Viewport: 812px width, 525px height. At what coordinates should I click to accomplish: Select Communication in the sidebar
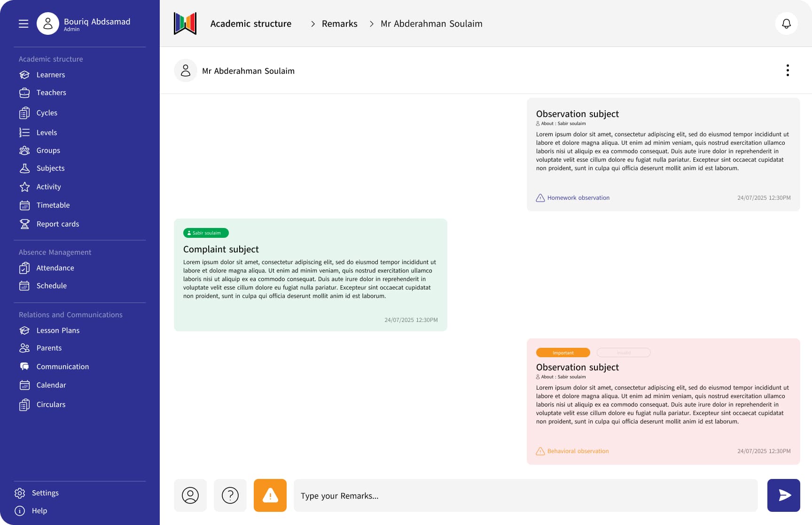click(x=62, y=366)
